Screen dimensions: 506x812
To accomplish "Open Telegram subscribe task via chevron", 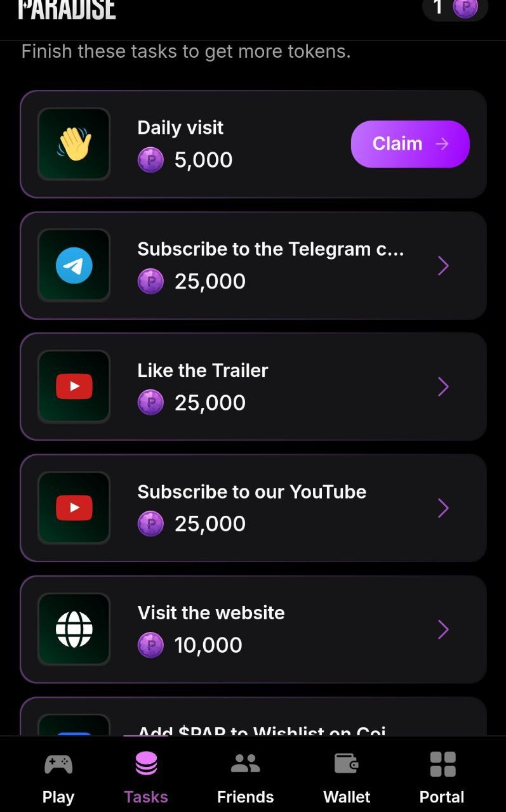I will point(443,266).
